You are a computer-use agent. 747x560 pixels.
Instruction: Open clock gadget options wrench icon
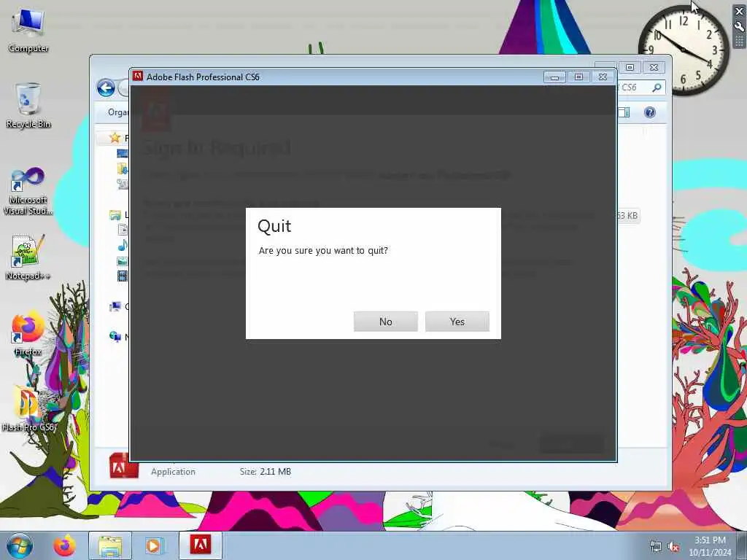coord(740,27)
